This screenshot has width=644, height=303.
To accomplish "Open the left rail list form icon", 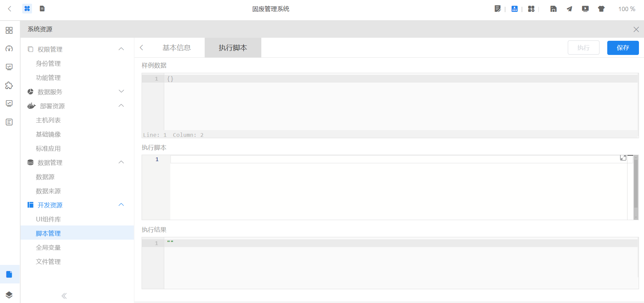I will pos(9,122).
